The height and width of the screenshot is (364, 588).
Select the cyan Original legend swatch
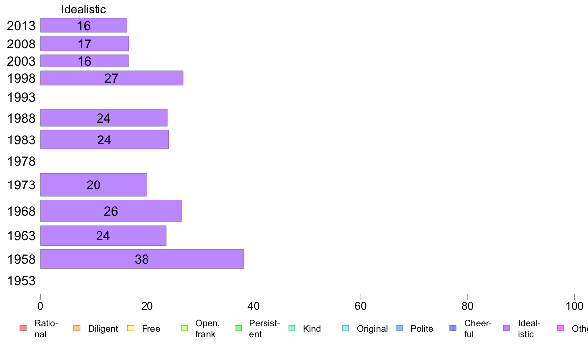click(x=346, y=328)
